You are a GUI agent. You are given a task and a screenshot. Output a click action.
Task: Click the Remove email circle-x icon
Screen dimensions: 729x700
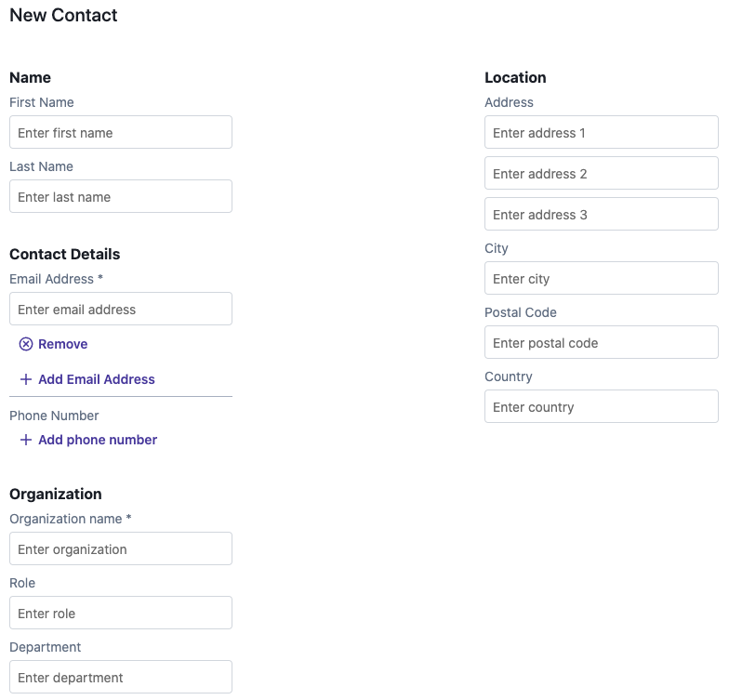(26, 344)
